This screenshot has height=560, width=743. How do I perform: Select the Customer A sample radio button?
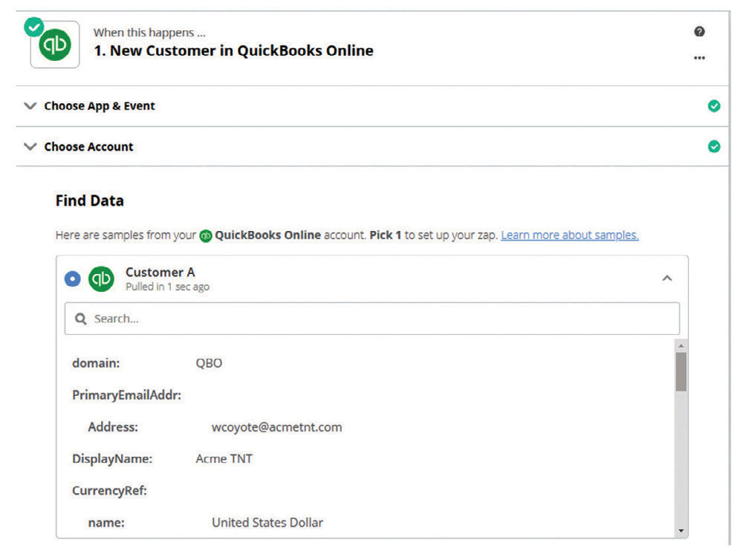(72, 279)
